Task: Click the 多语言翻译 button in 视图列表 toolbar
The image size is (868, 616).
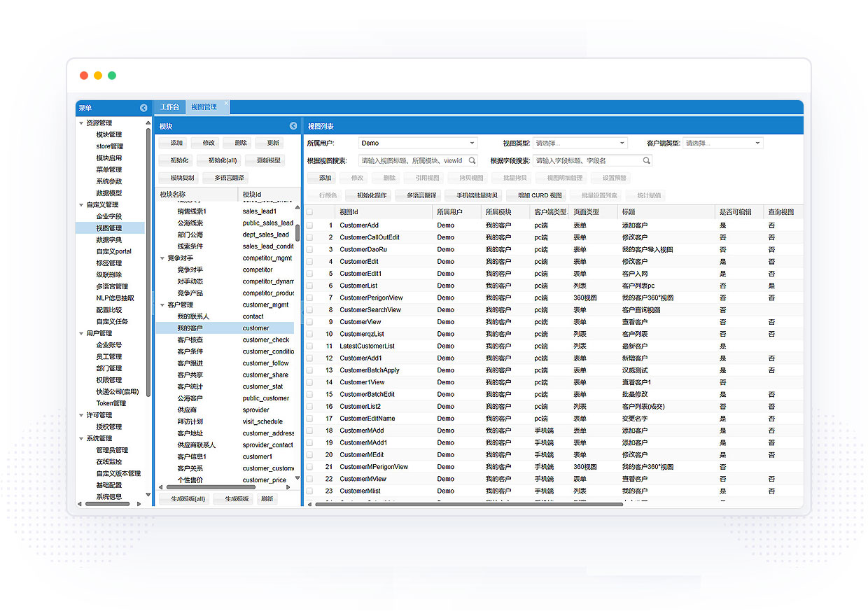Action: coord(417,195)
